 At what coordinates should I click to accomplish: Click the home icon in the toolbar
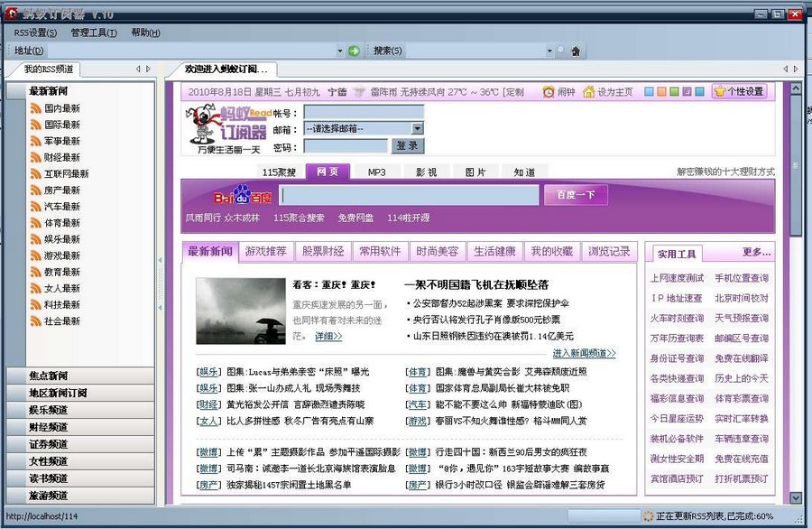pyautogui.click(x=576, y=51)
